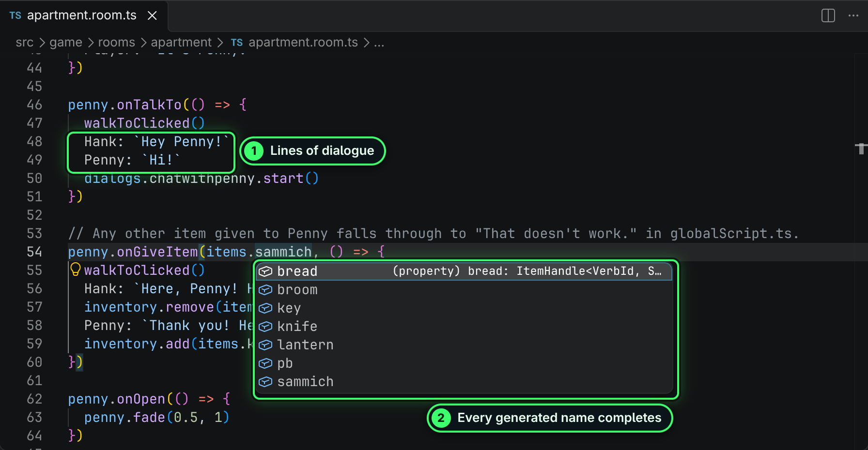This screenshot has height=450, width=868.
Task: Click the TypeScript icon in the breadcrumb
Action: point(237,43)
